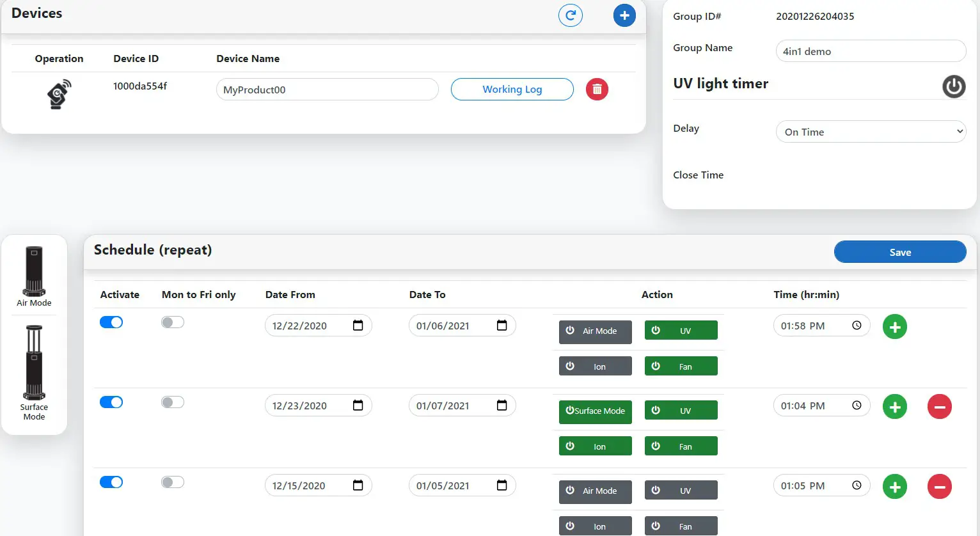Toggle Ion action in the 01:58 PM row
980x536 pixels.
tap(596, 367)
